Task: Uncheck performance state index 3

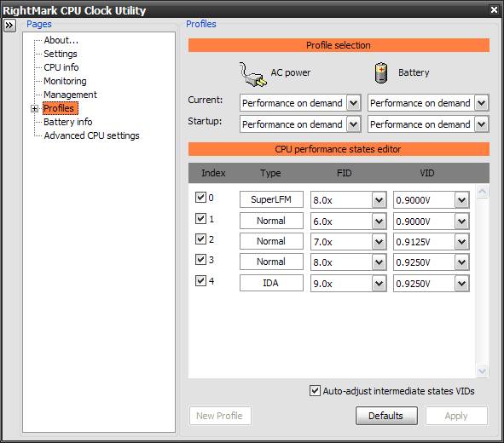Action: (x=201, y=259)
